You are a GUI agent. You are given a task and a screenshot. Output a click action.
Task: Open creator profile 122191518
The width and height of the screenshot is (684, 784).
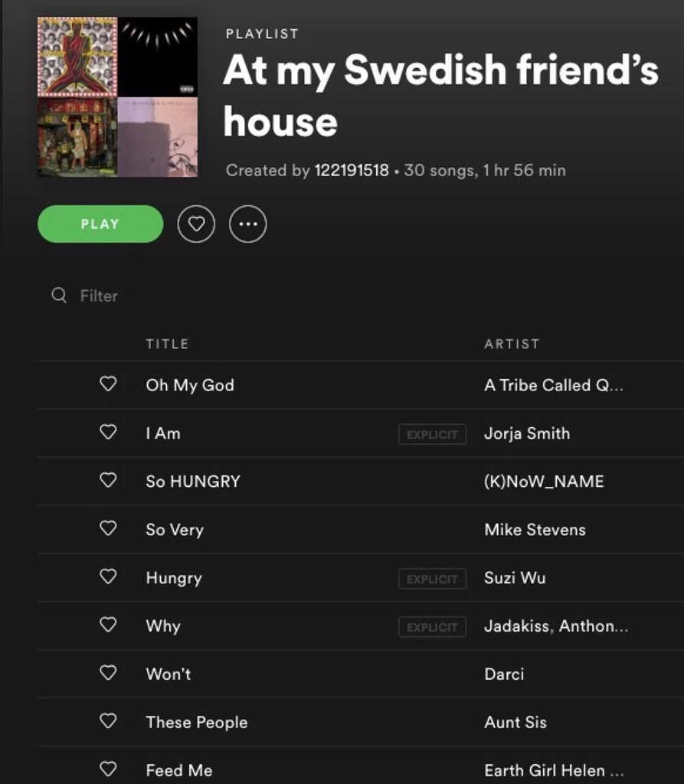point(352,171)
